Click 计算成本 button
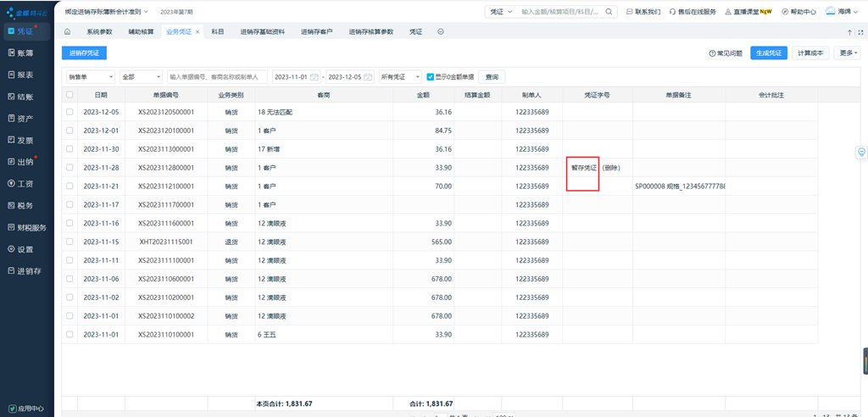Viewport: 868px width, 417px height. (811, 53)
